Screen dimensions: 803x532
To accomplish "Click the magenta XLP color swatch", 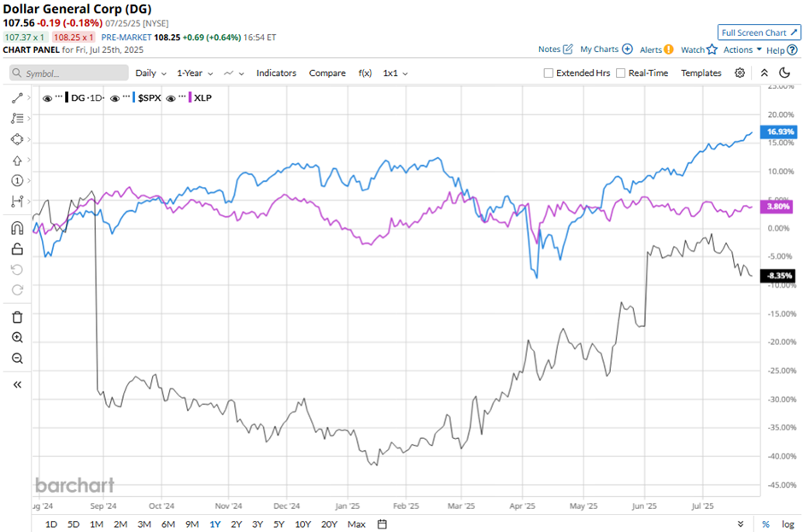I will pyautogui.click(x=190, y=97).
